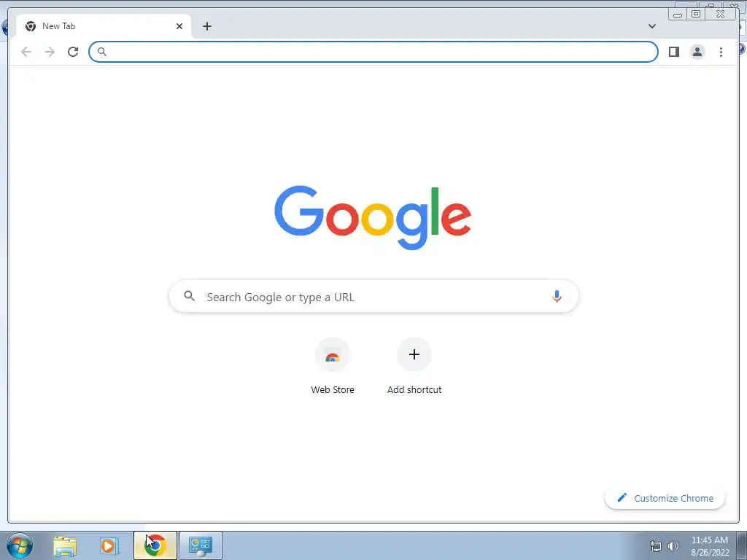Viewport: 747px width, 560px height.
Task: Click the Search Google or type a URL box
Action: tap(373, 297)
